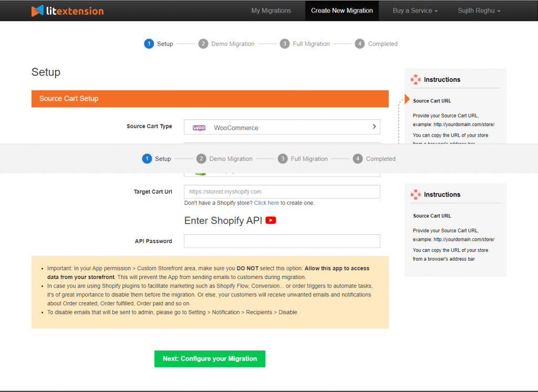The width and height of the screenshot is (538, 392).
Task: Click the 'Setup' page heading
Action: coord(46,72)
